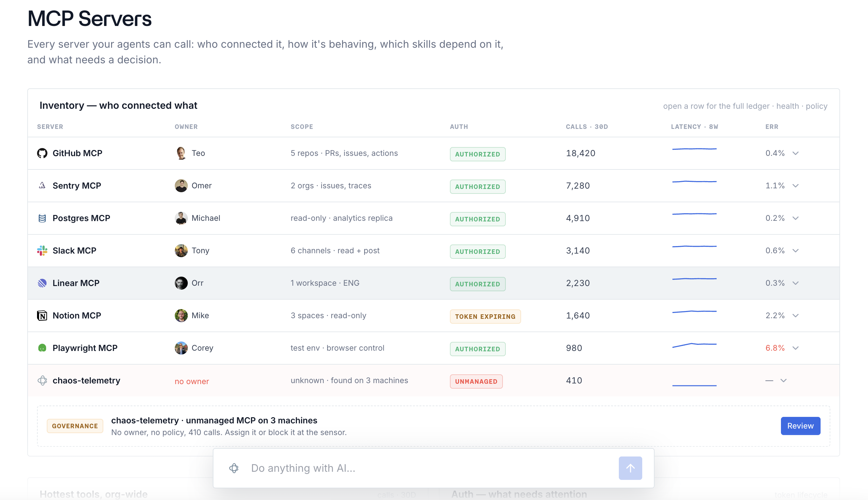This screenshot has height=500, width=868.
Task: Click the red 6.8% error rate
Action: [x=775, y=348]
